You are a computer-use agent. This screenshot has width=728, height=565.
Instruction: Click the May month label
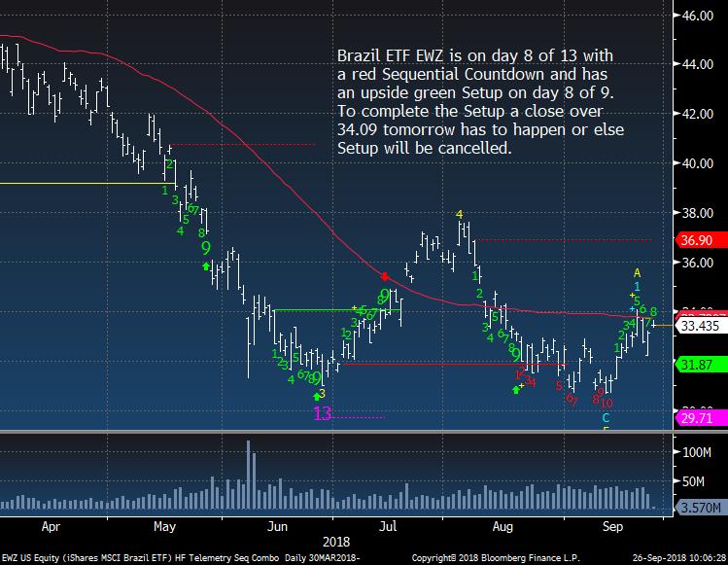164,527
